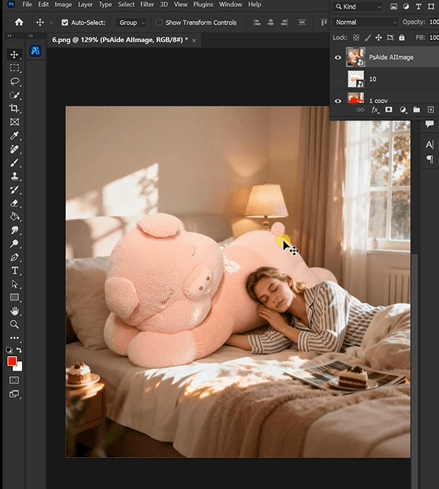
Task: Select the Clone Stamp tool
Action: (14, 176)
